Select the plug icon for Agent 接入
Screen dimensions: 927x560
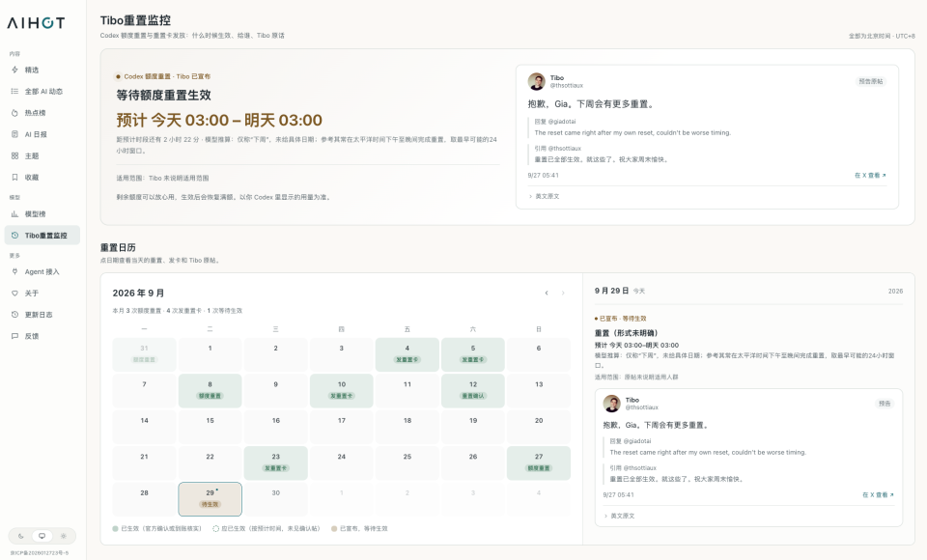(14, 271)
